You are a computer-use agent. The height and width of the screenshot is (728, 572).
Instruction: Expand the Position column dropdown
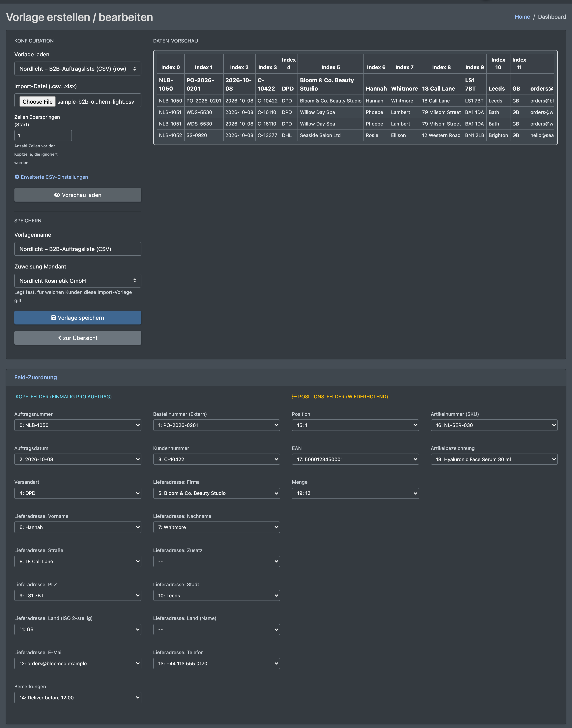click(x=355, y=425)
